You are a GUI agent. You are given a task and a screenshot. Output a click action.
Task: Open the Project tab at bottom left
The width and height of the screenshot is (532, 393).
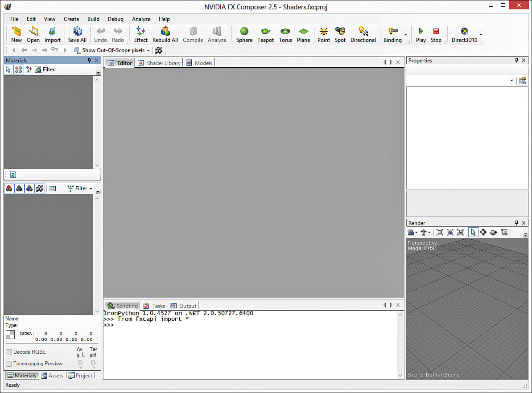click(80, 375)
